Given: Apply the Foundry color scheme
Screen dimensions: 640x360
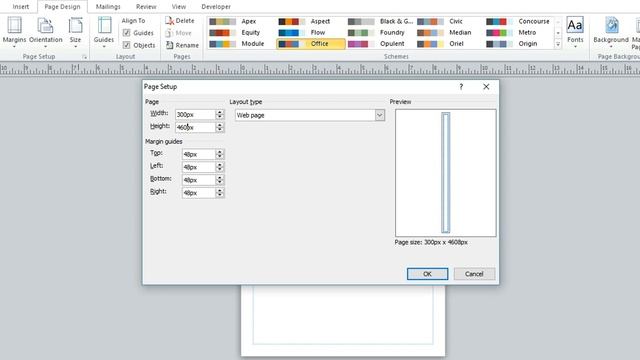Looking at the screenshot, I should pos(376,32).
